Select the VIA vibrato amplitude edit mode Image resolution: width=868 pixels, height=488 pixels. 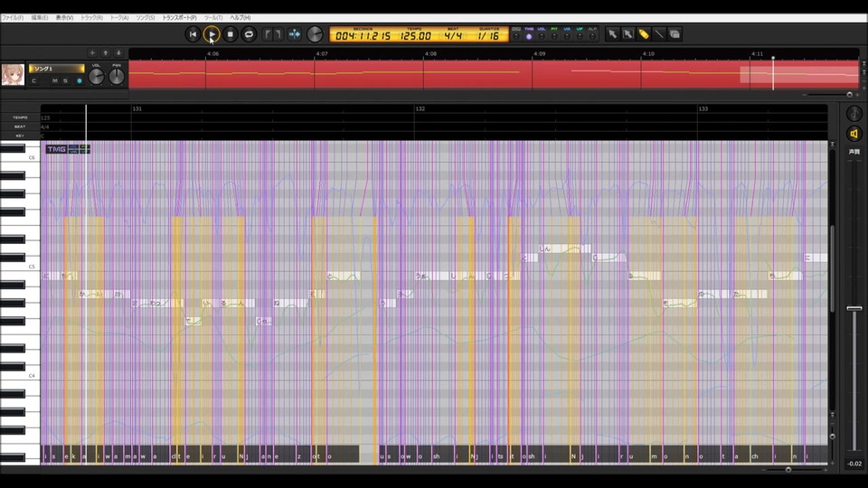(567, 36)
